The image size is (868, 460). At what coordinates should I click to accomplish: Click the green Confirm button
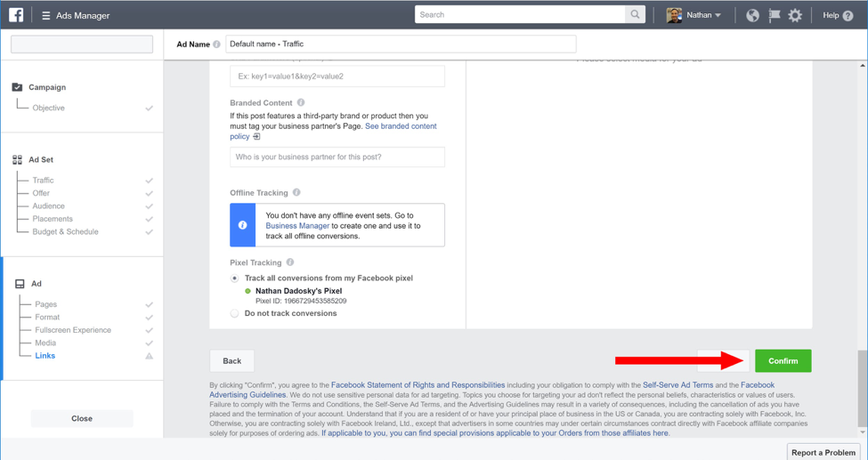point(783,361)
